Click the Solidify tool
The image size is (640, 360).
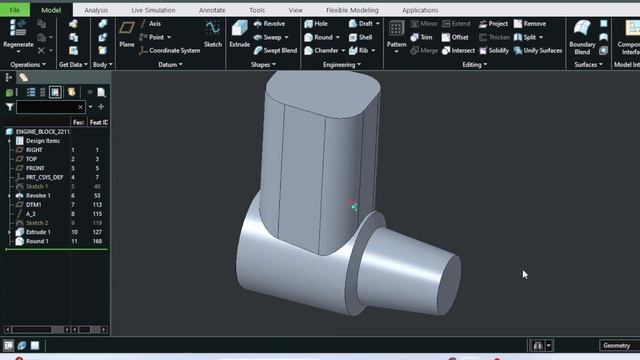[x=494, y=51]
